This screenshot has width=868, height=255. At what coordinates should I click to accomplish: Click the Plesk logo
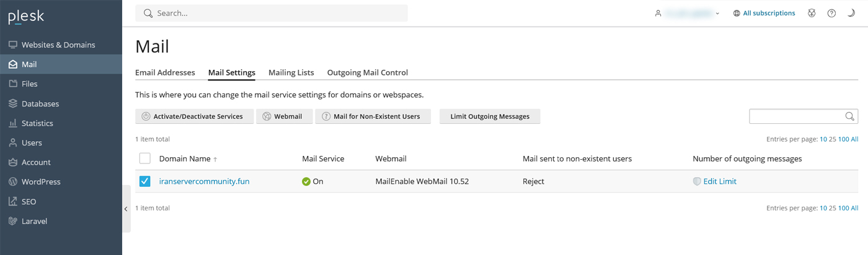click(x=26, y=17)
